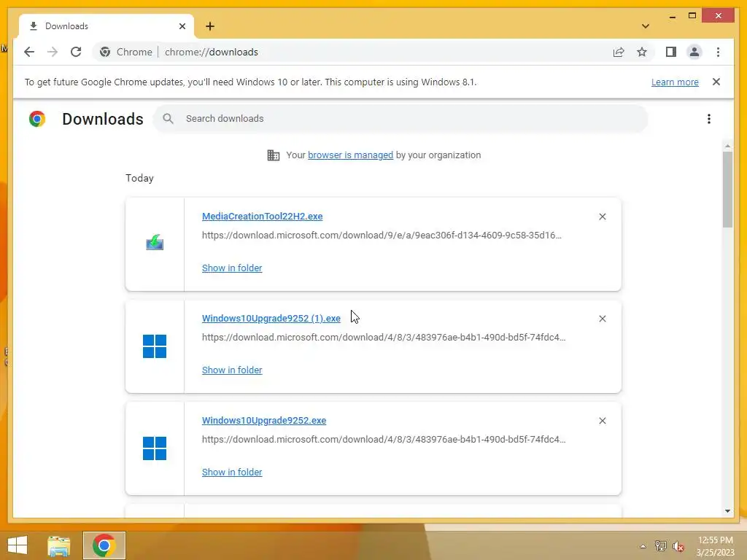Open the Downloads page more actions menu
Viewport: 747px width, 560px height.
[x=709, y=119]
